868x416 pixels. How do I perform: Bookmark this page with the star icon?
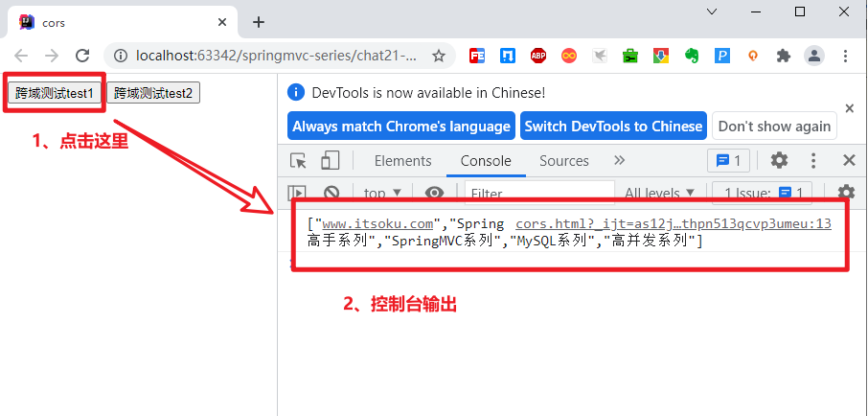tap(439, 56)
